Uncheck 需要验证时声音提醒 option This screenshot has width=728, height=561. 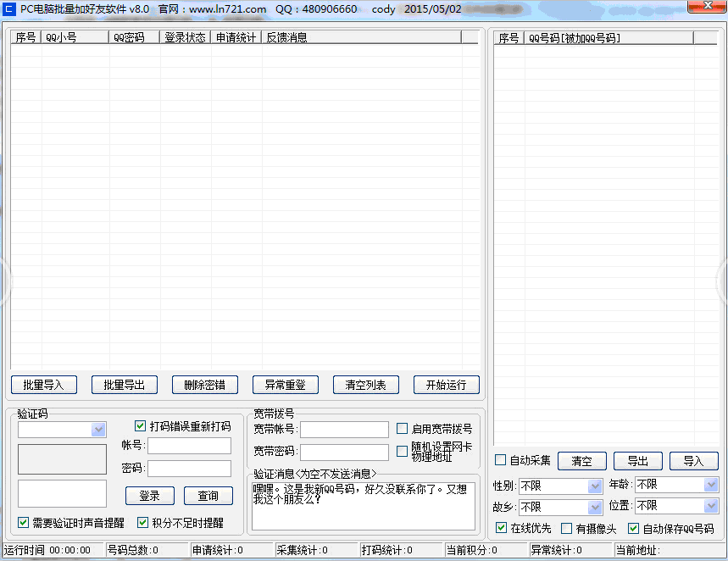pos(24,523)
